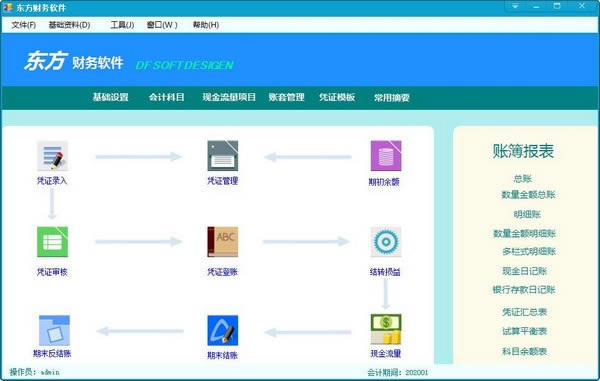Click the 东方 财务软件 banner logo

click(x=74, y=62)
